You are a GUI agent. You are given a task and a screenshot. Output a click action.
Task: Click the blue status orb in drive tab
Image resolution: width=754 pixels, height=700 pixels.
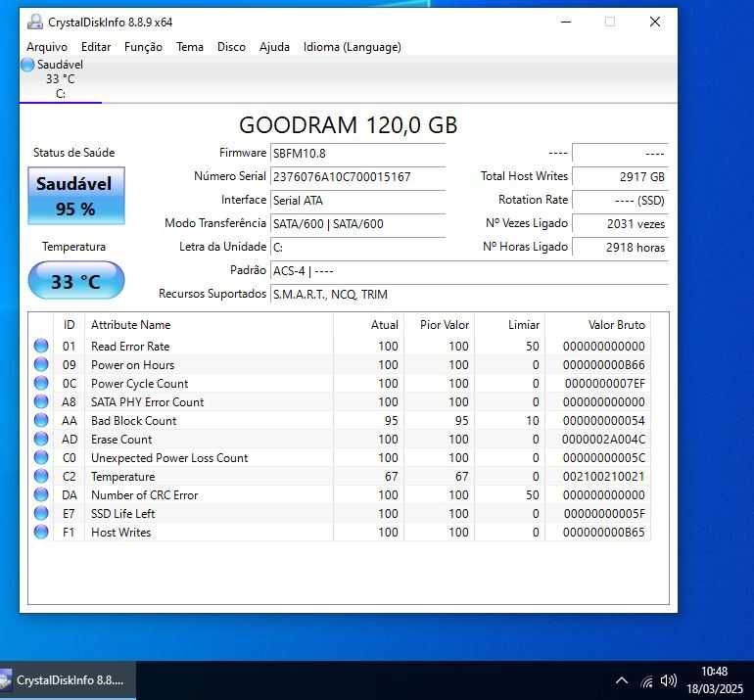[27, 65]
